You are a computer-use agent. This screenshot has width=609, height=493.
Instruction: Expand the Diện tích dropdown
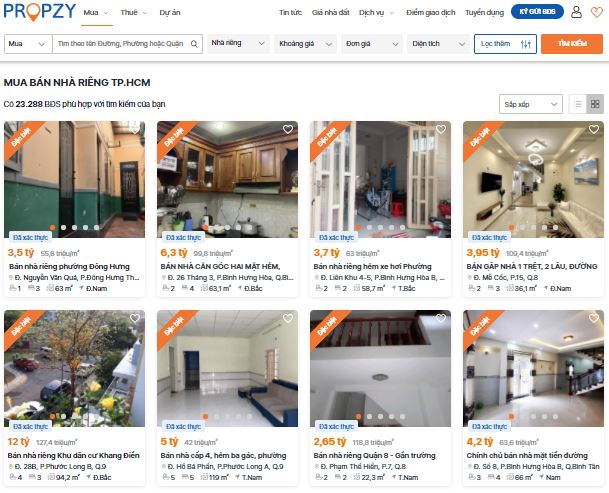tap(438, 44)
